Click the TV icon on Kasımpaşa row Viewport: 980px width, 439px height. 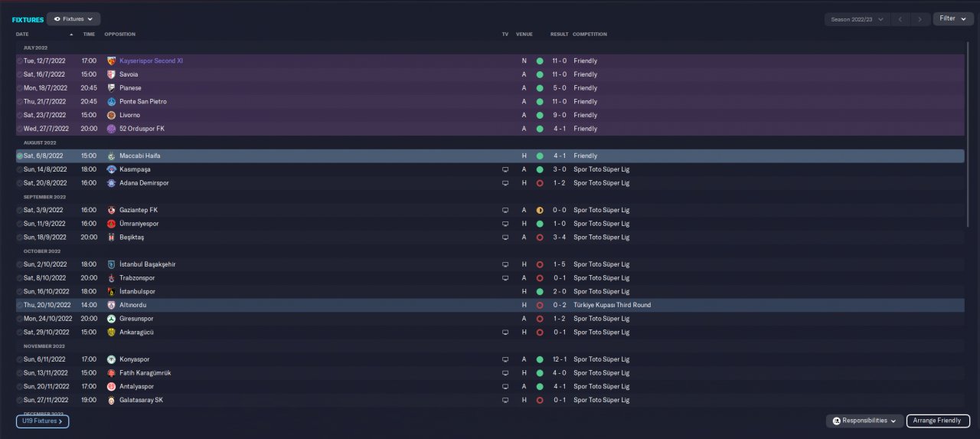tap(505, 169)
